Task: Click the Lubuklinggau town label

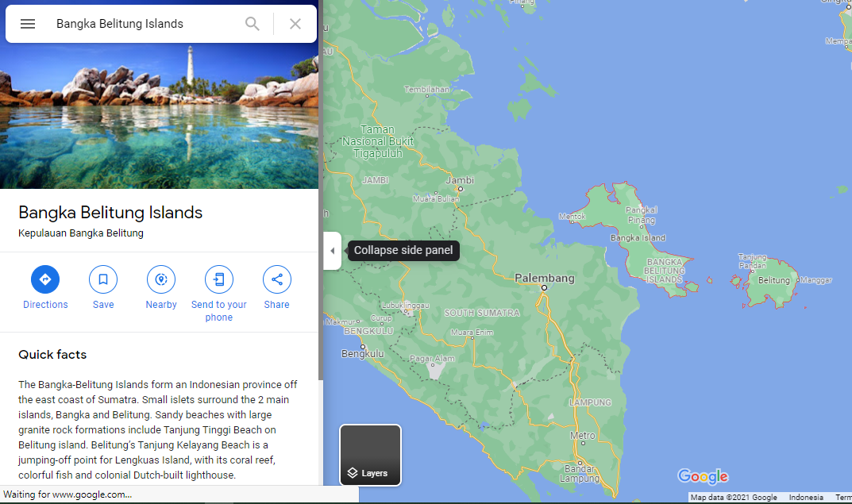Action: (x=405, y=306)
